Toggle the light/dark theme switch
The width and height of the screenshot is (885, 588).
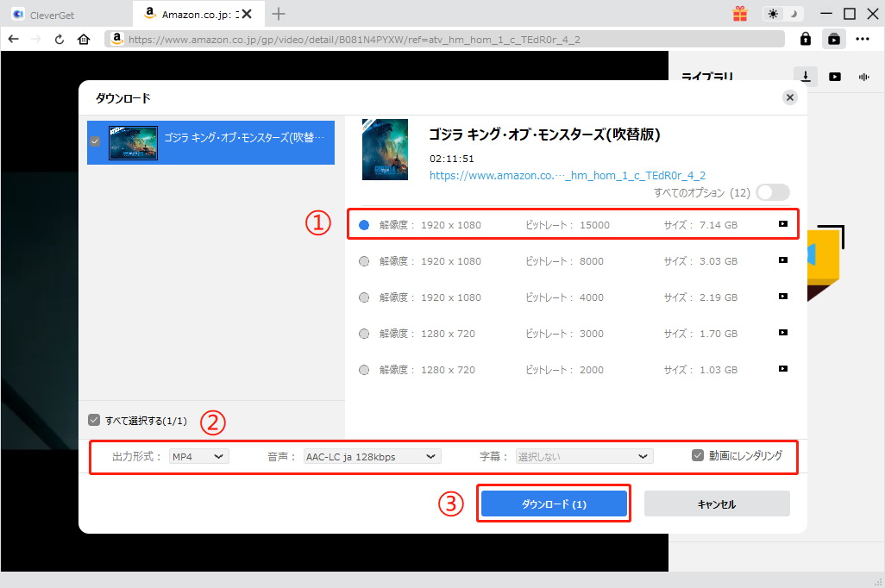(x=783, y=14)
